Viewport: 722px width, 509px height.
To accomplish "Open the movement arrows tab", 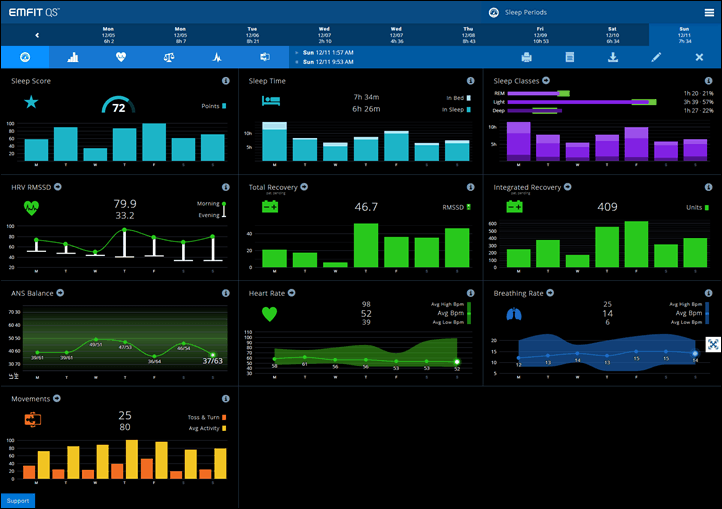I will [x=265, y=57].
